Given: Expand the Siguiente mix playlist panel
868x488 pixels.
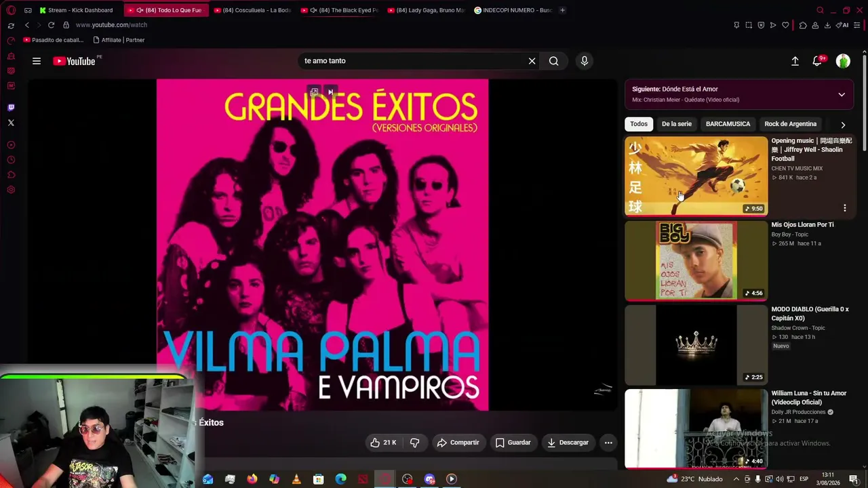Looking at the screenshot, I should [842, 94].
